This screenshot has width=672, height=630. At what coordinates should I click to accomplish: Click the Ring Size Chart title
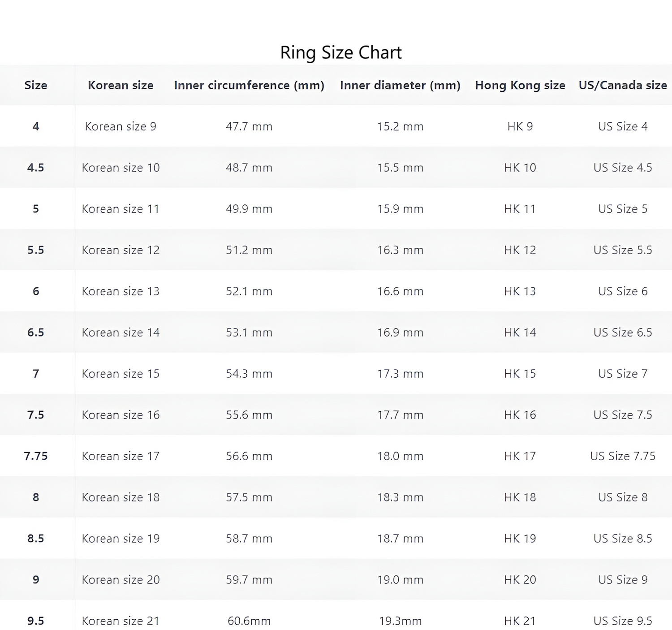pyautogui.click(x=340, y=52)
